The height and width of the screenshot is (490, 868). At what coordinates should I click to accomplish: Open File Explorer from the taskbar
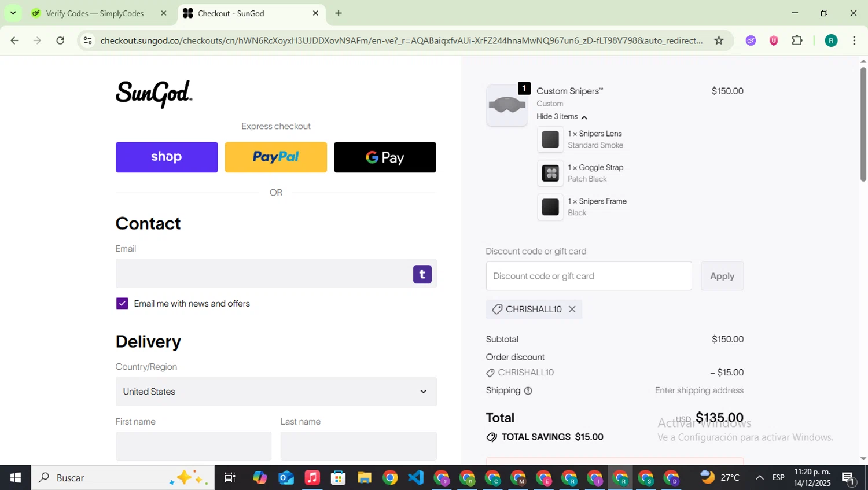(364, 478)
